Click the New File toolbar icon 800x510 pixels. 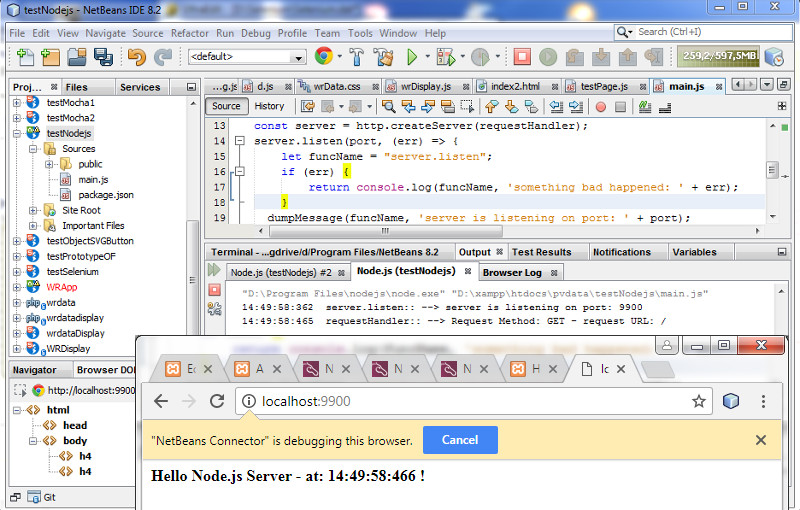[24, 57]
